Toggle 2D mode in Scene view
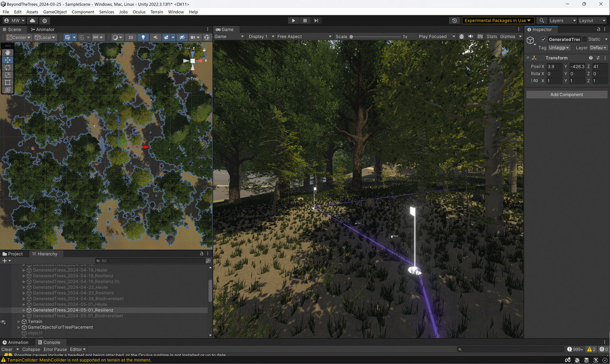Viewport: 610px width, 364px height. 131,37
